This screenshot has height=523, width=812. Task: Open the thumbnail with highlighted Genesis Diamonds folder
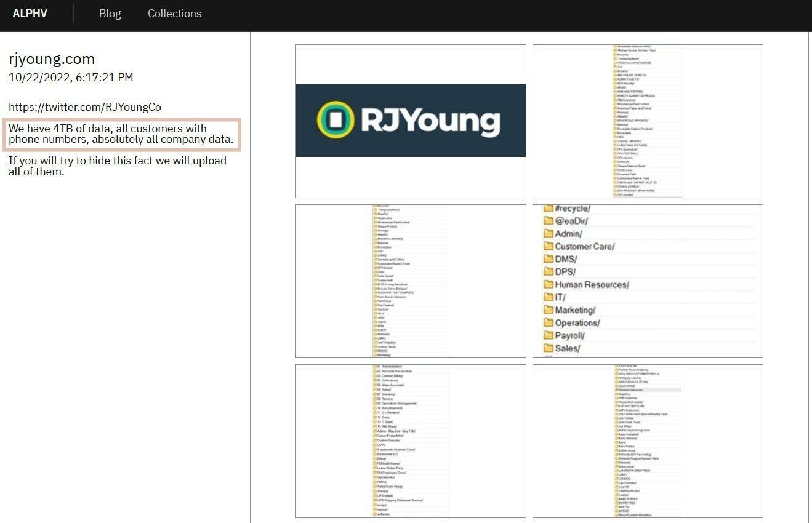[648, 441]
